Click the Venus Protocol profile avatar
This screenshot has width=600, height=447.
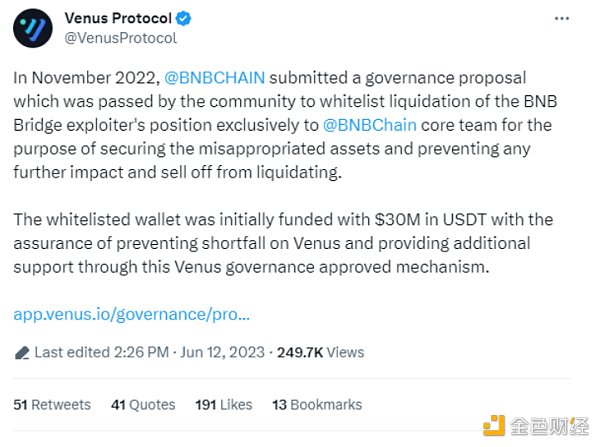32,28
